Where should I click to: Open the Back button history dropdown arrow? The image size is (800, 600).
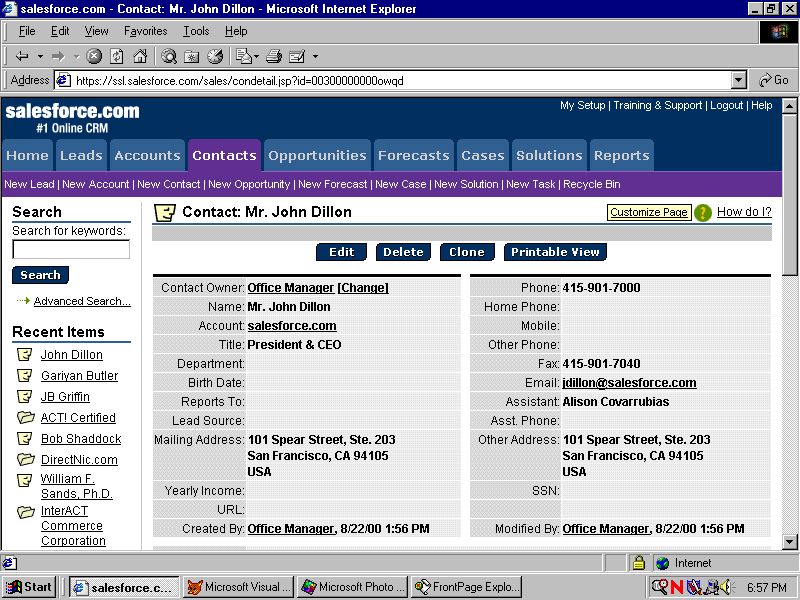pyautogui.click(x=40, y=56)
